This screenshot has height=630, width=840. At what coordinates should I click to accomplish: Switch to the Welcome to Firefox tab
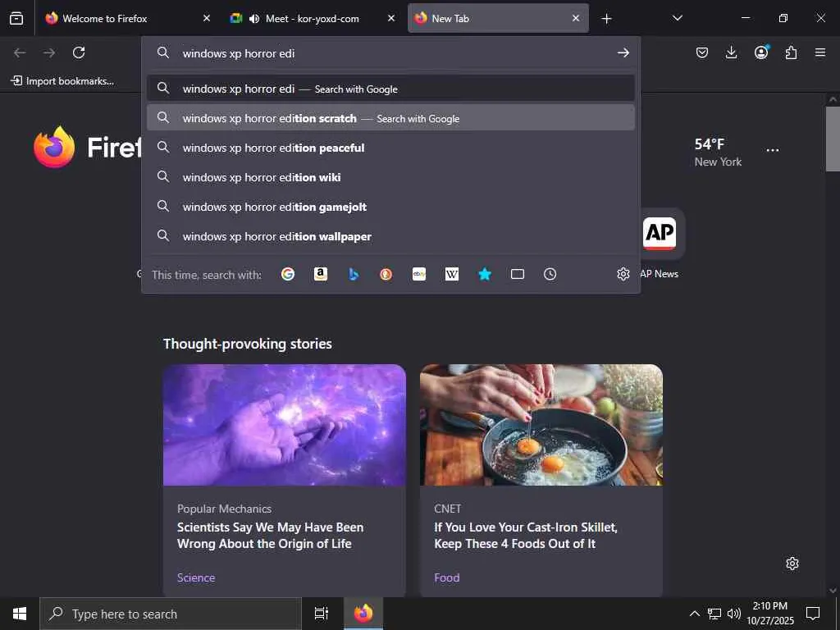pos(126,18)
